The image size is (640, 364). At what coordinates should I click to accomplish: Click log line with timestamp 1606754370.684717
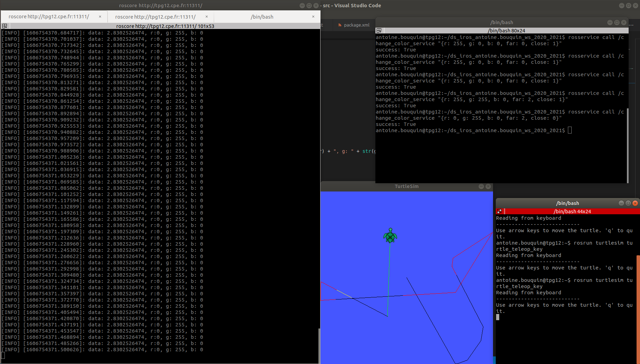click(102, 33)
